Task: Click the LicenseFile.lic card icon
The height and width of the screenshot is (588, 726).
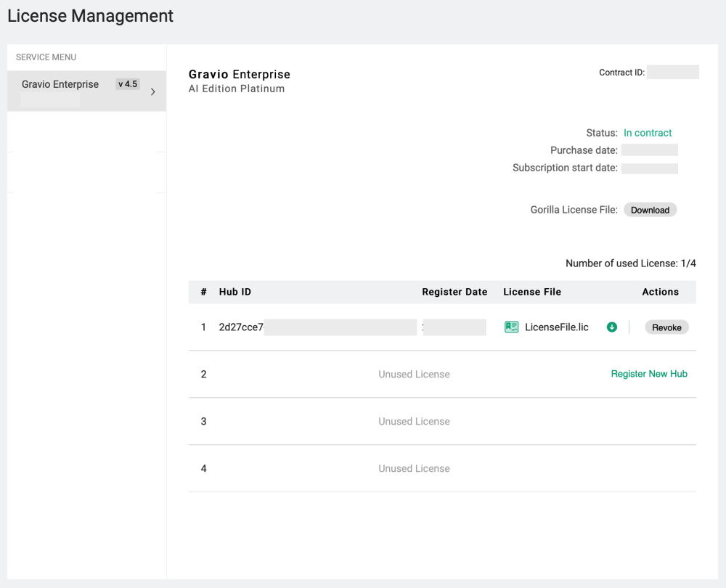Action: tap(511, 327)
